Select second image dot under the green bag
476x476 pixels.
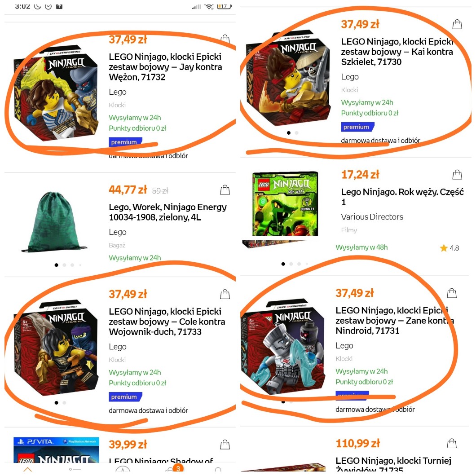pos(64,265)
